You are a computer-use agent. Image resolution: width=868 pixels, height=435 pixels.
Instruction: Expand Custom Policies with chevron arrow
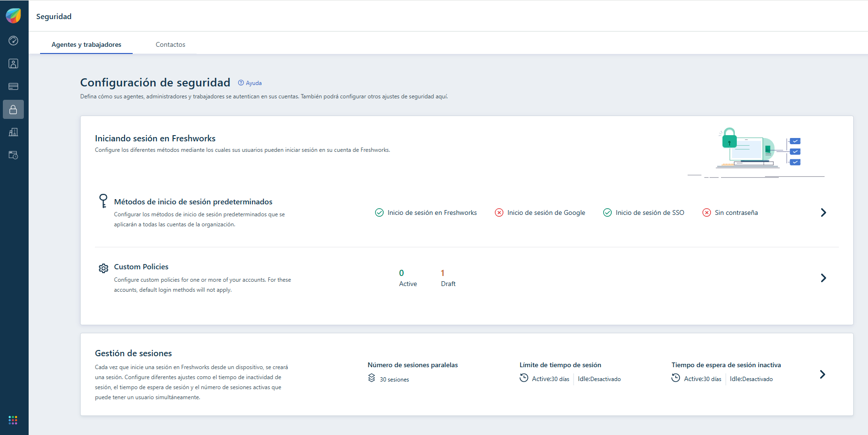pos(823,278)
